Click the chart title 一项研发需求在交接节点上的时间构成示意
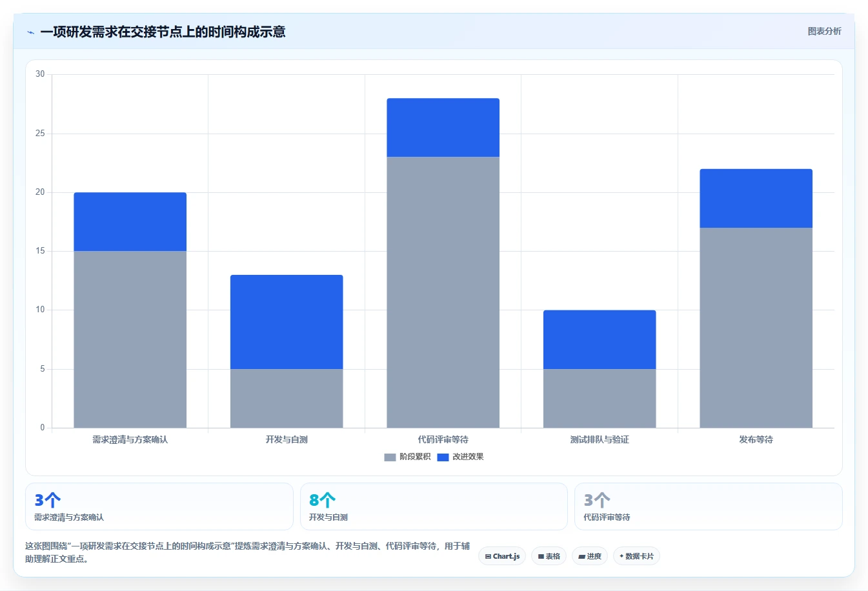Image resolution: width=868 pixels, height=591 pixels. 163,32
